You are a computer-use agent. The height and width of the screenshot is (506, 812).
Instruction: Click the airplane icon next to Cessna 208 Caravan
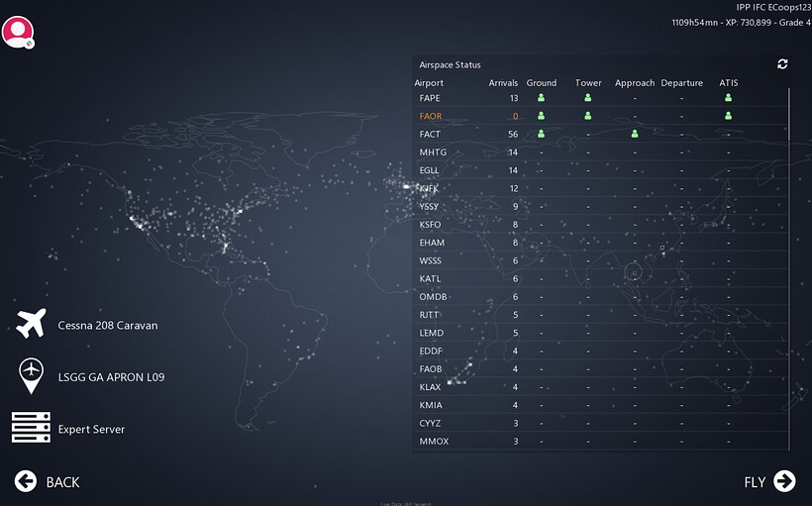tap(31, 324)
